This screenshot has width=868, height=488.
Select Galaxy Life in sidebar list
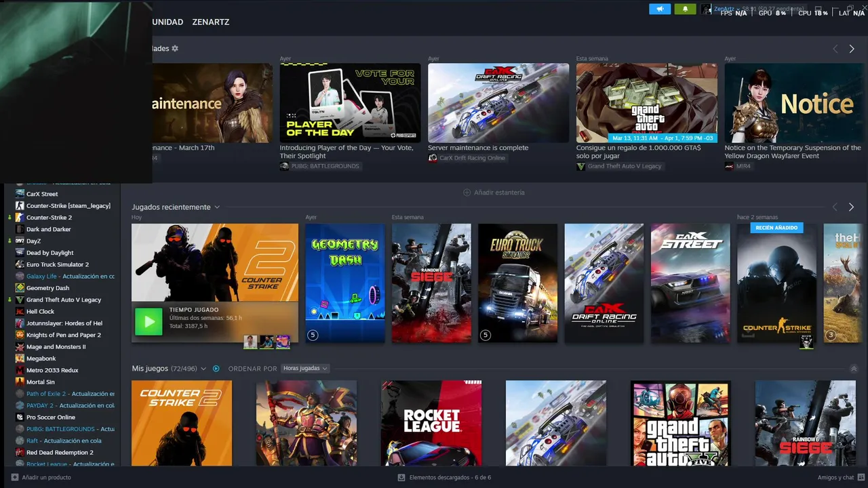pyautogui.click(x=71, y=276)
